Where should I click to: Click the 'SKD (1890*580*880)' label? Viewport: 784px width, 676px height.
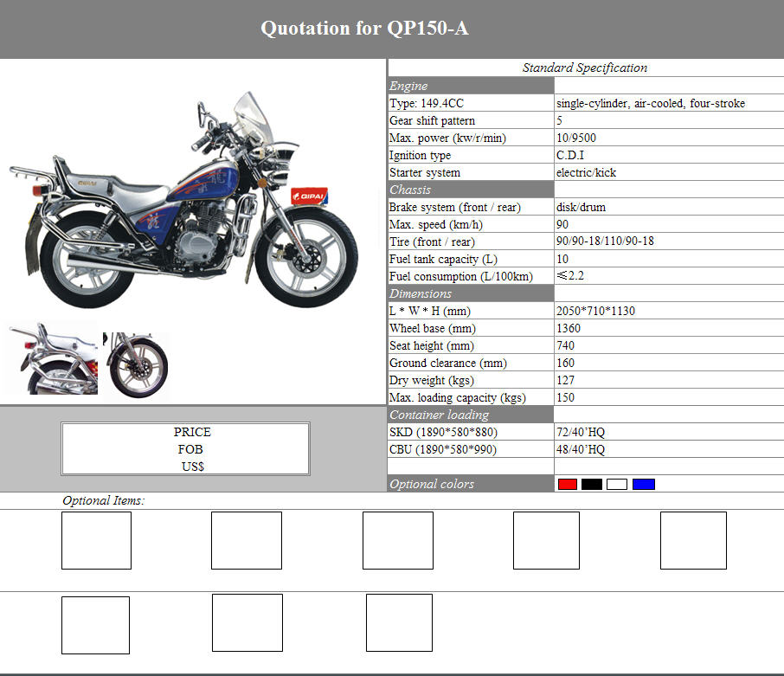(x=444, y=432)
